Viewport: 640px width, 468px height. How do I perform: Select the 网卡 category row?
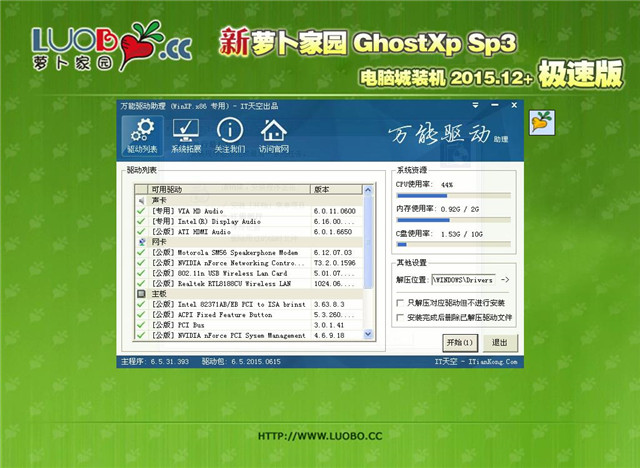click(249, 242)
